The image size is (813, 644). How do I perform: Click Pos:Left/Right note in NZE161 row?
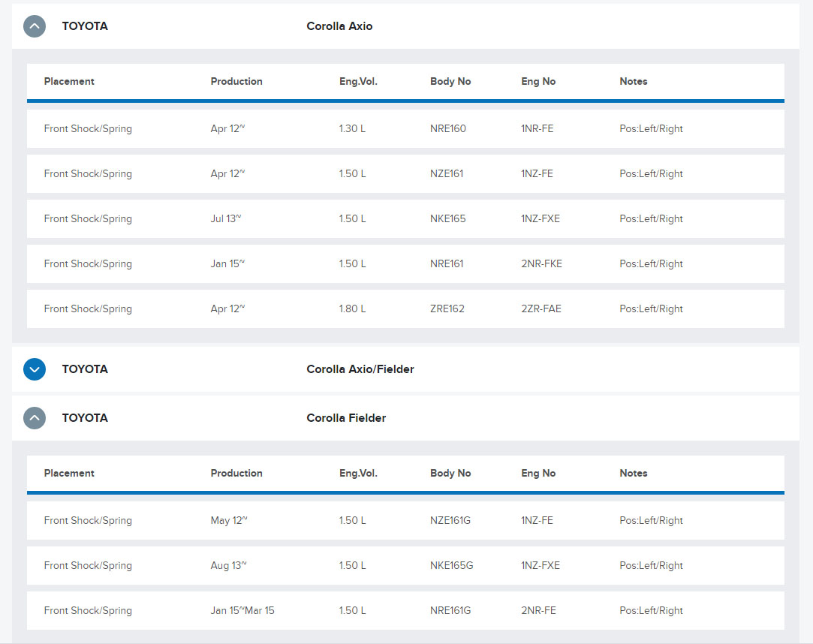[651, 173]
